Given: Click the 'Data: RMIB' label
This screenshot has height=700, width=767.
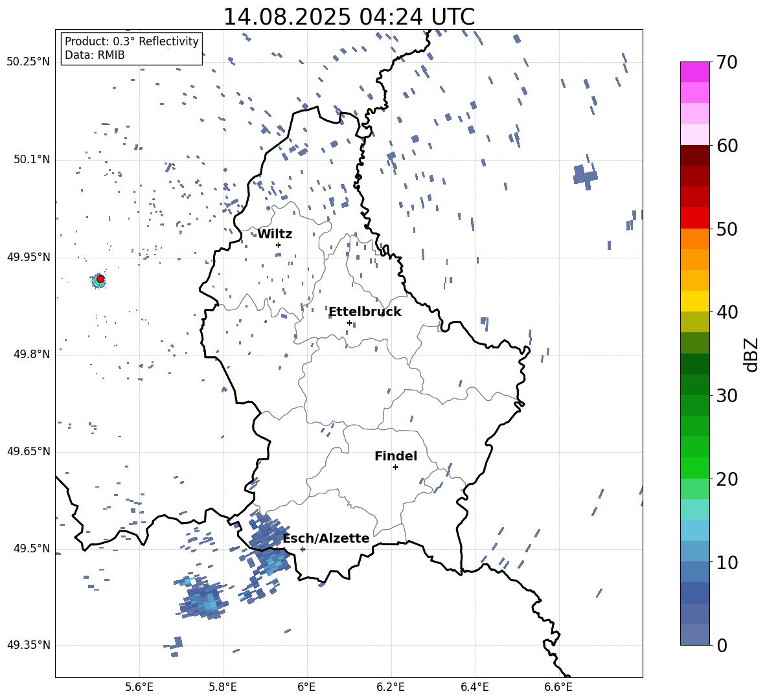Looking at the screenshot, I should pyautogui.click(x=95, y=55).
